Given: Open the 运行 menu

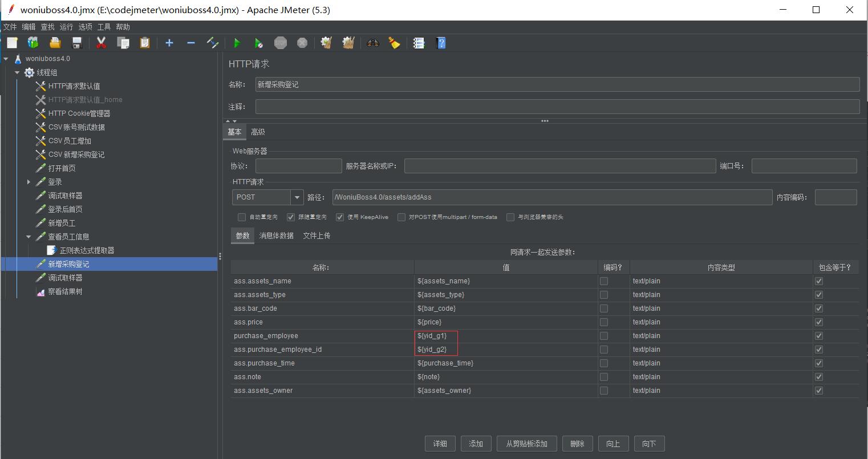Looking at the screenshot, I should point(66,27).
